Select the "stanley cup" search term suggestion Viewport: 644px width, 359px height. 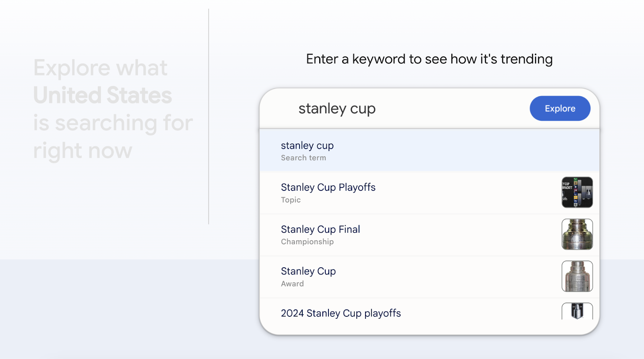308,146
